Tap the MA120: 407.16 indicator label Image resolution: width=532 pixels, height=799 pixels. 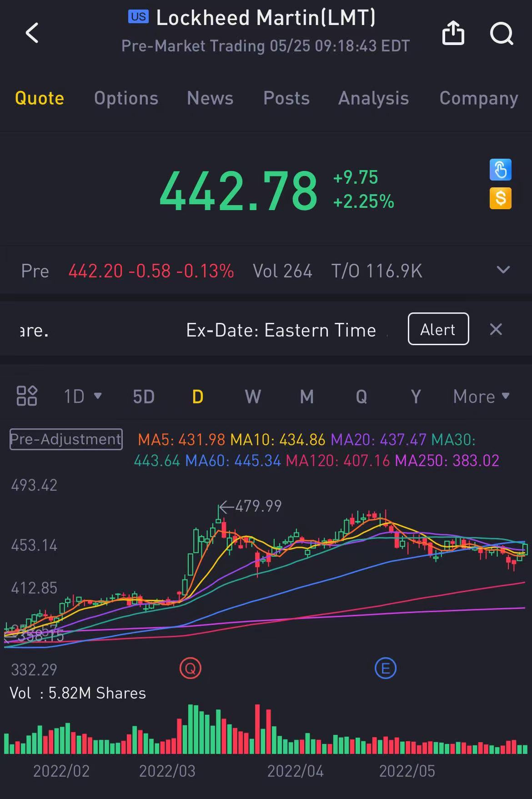click(x=338, y=461)
